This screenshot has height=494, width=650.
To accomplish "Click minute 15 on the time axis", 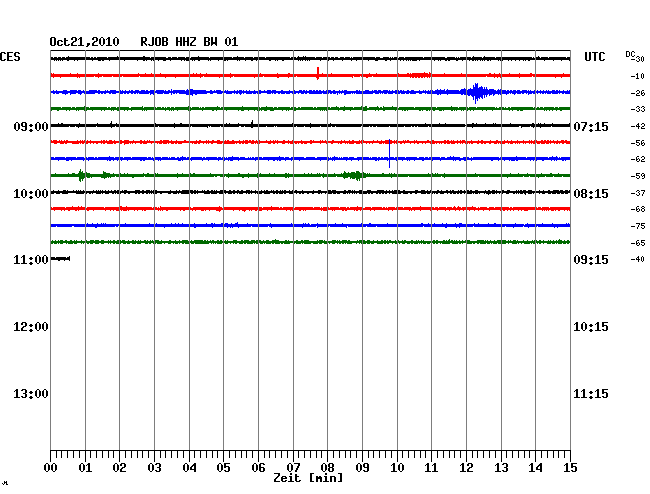I will [570, 467].
